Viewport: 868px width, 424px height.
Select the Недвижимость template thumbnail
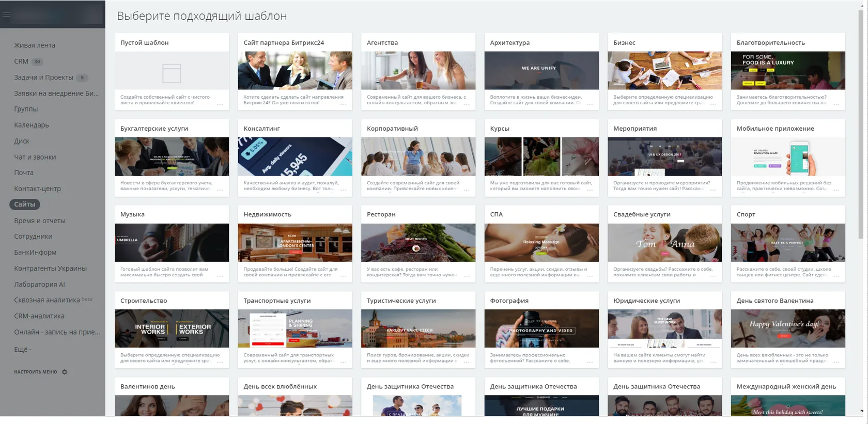(x=295, y=243)
